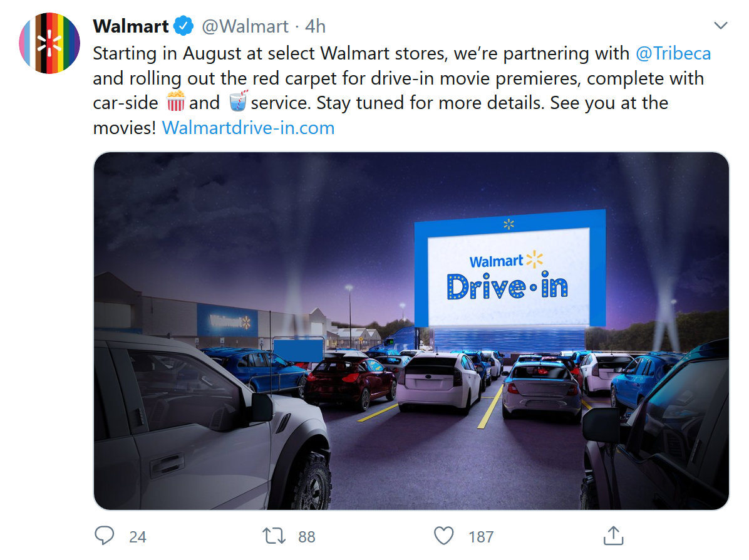Open the @Tribeca mention link
749x560 pixels.
pyautogui.click(x=673, y=53)
